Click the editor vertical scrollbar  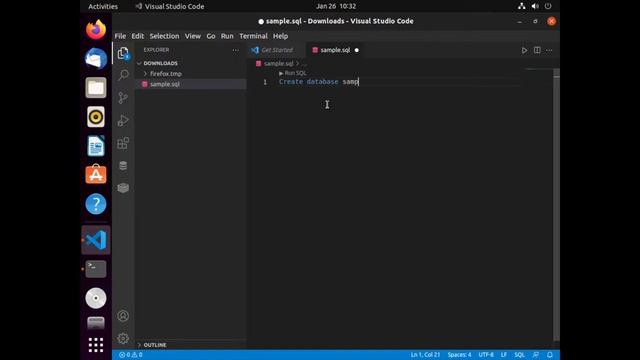pos(556,204)
